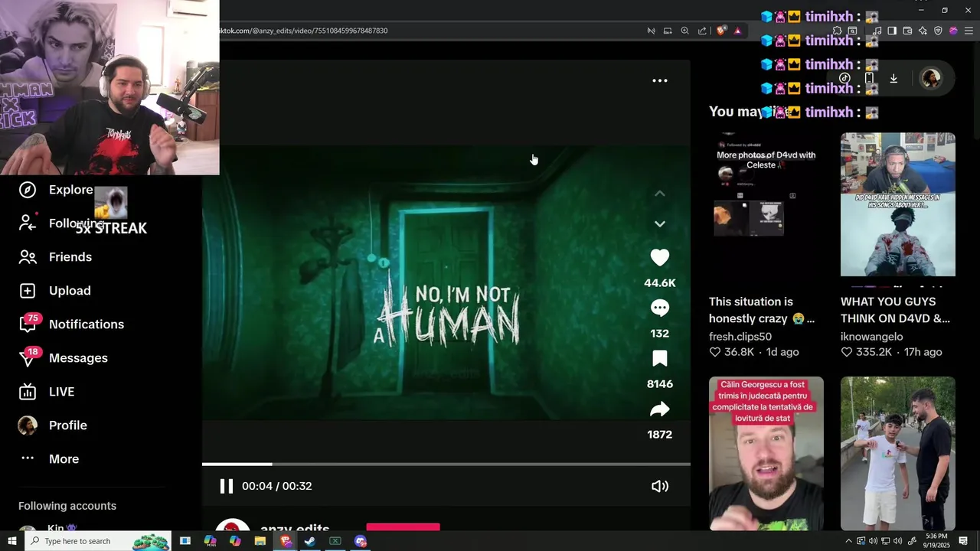
Task: Open the street interview video thumbnail
Action: 897,453
